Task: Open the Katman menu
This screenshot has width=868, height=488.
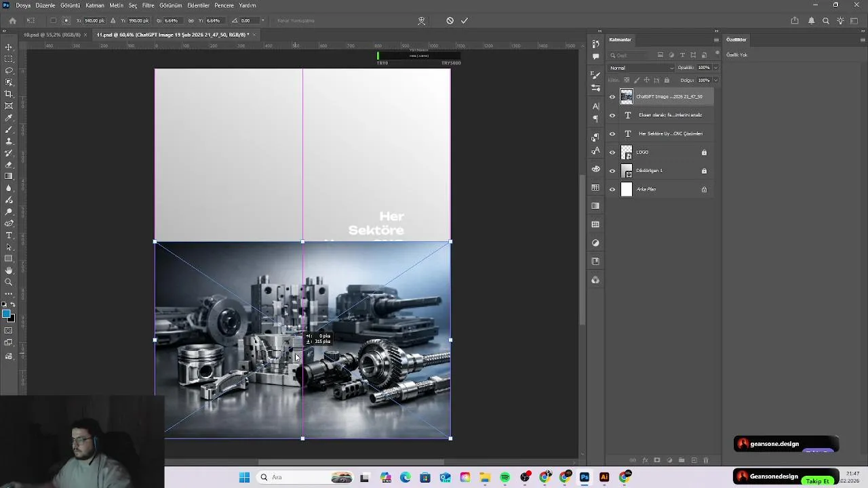Action: tap(95, 5)
